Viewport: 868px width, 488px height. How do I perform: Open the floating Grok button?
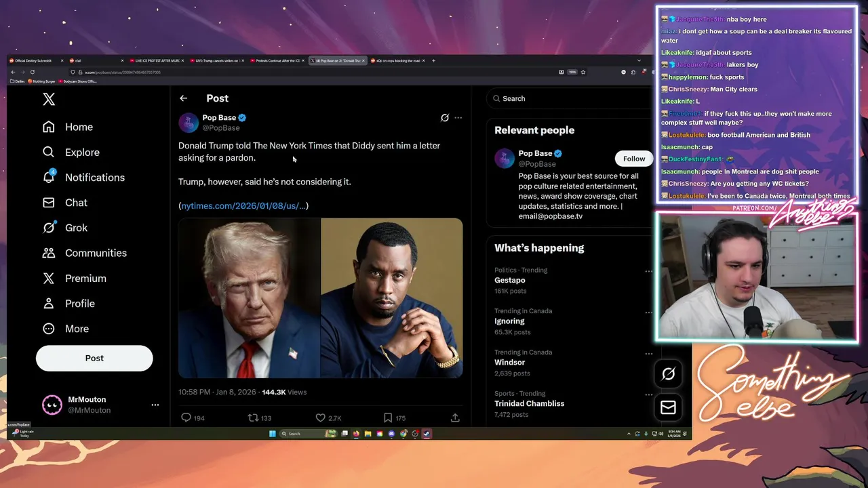[x=668, y=373]
